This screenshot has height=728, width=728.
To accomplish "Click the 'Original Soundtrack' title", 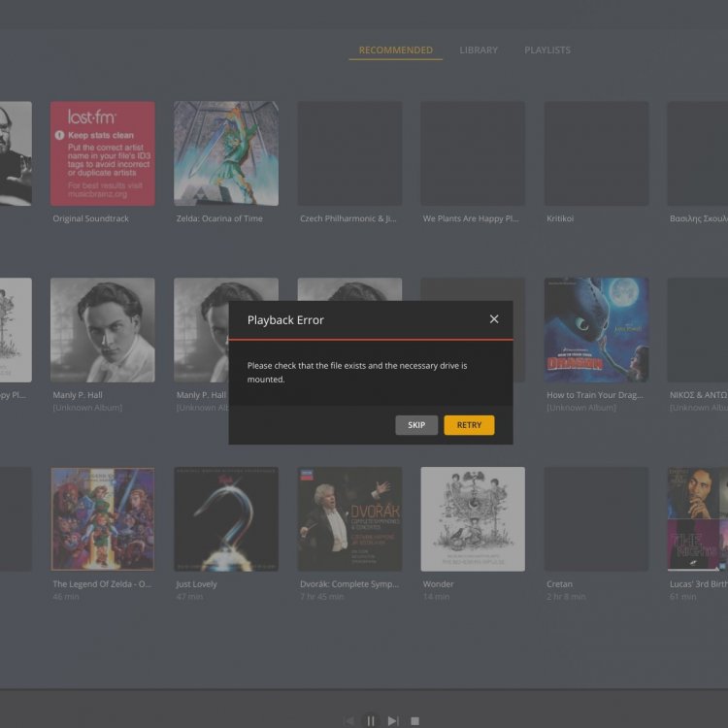I will point(90,218).
